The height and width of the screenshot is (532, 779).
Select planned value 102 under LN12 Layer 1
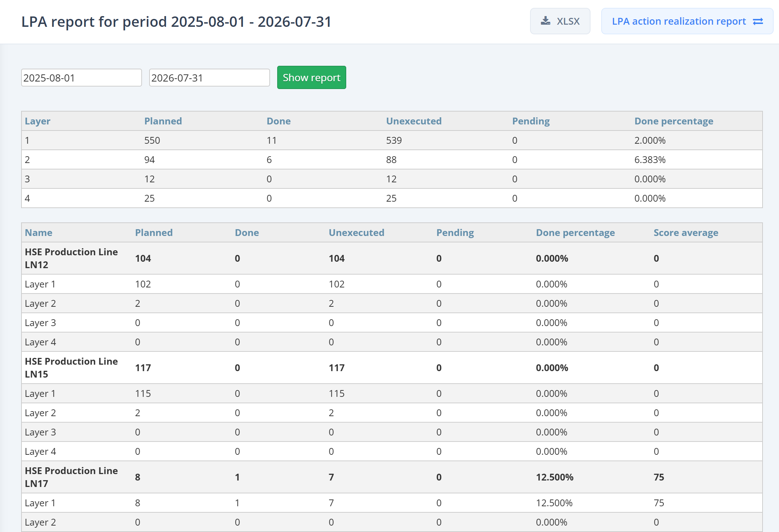pos(143,284)
